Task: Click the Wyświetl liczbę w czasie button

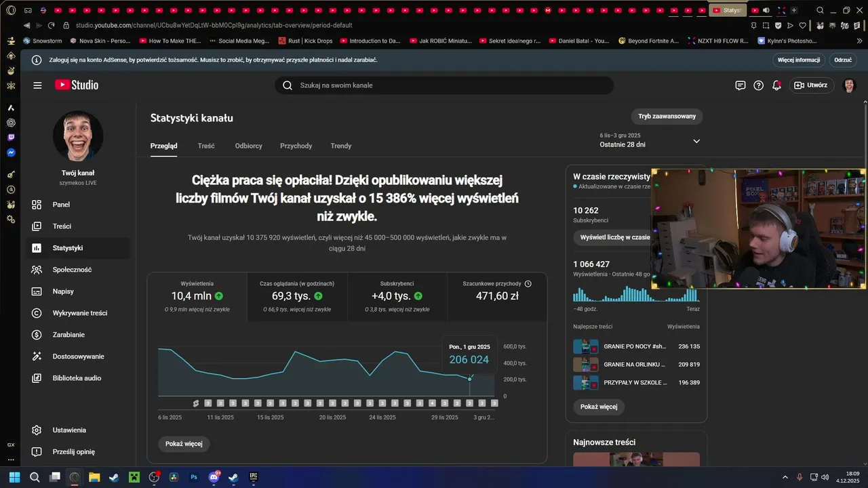Action: (612, 237)
